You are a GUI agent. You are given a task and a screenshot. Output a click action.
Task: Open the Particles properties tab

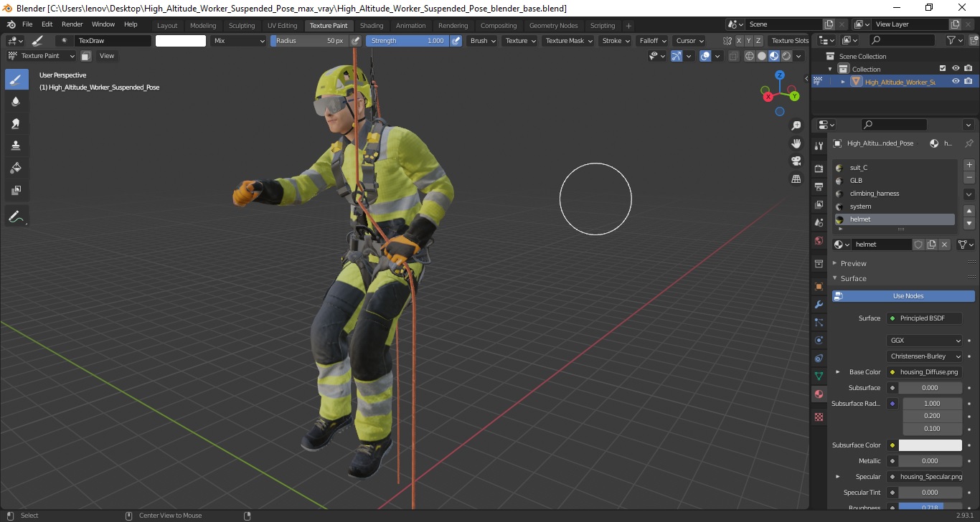[819, 322]
